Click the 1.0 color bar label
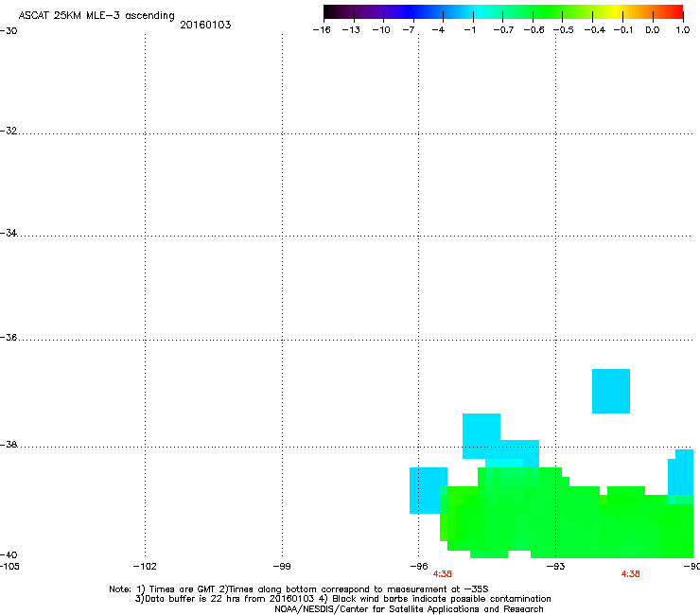The width and height of the screenshot is (700, 615). click(683, 30)
